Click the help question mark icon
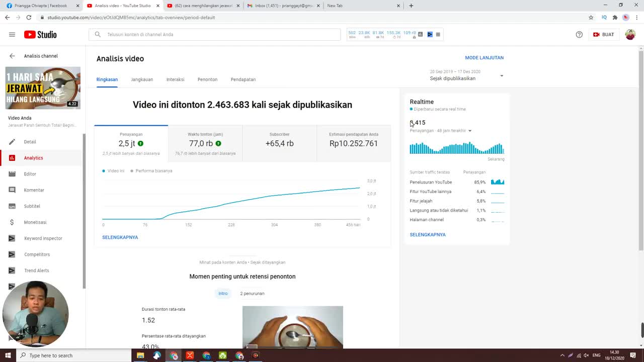The image size is (644, 362). tap(579, 35)
